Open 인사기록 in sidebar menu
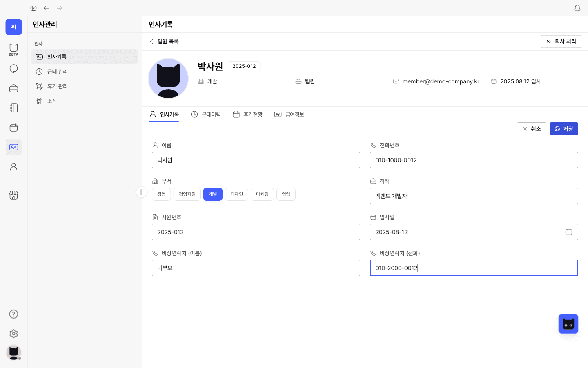 click(x=85, y=57)
